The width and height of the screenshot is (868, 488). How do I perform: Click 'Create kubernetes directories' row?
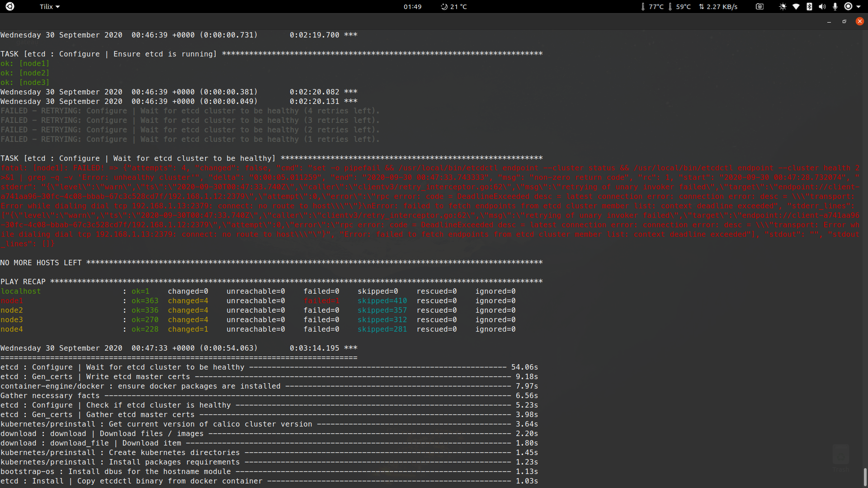click(x=269, y=452)
